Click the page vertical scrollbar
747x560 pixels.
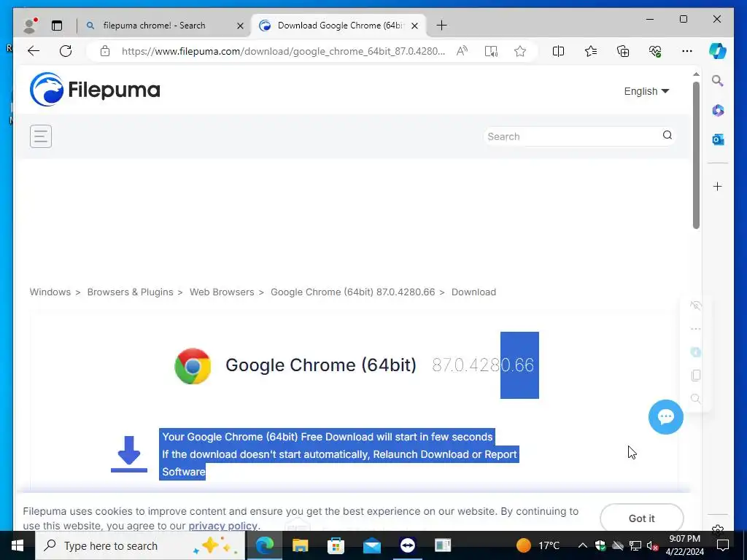pyautogui.click(x=696, y=155)
